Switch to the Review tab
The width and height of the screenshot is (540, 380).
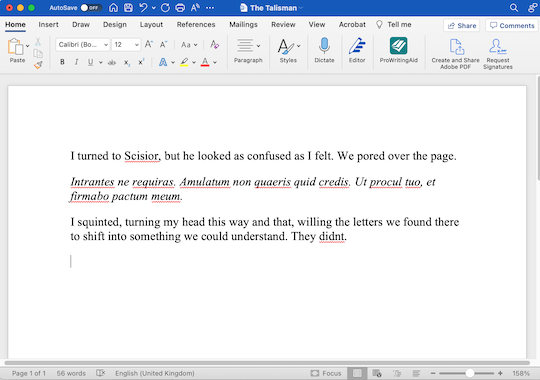pyautogui.click(x=283, y=24)
